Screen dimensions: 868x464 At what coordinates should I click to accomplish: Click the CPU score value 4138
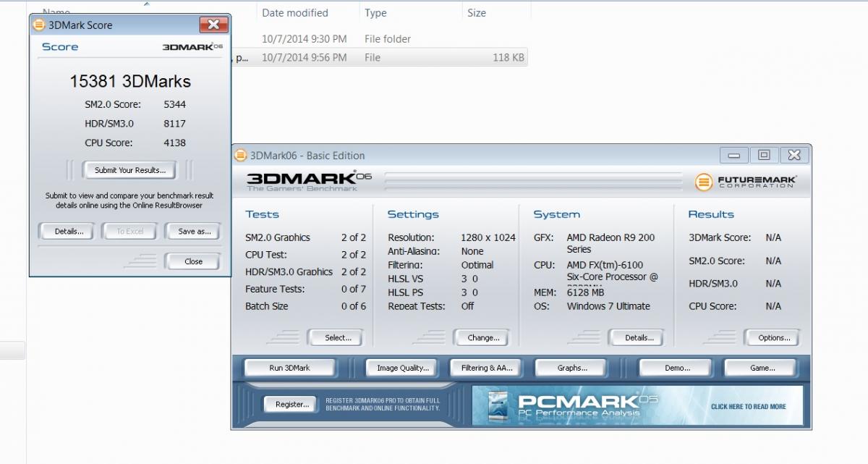click(175, 143)
